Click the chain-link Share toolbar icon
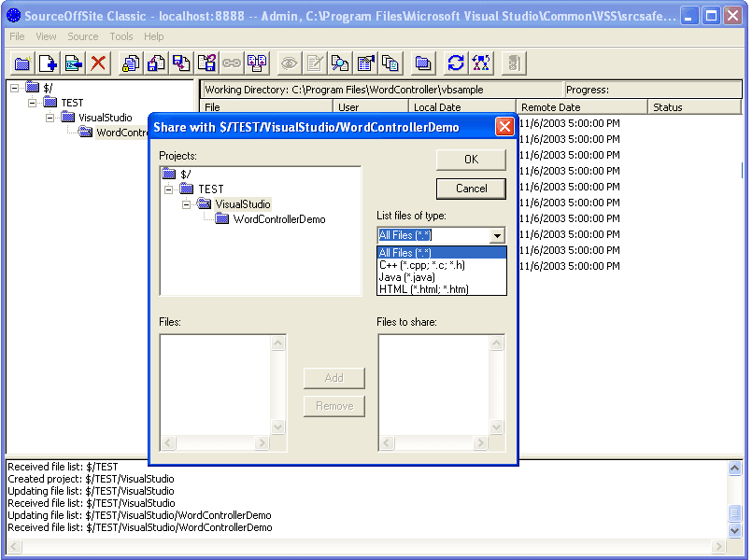 (232, 63)
